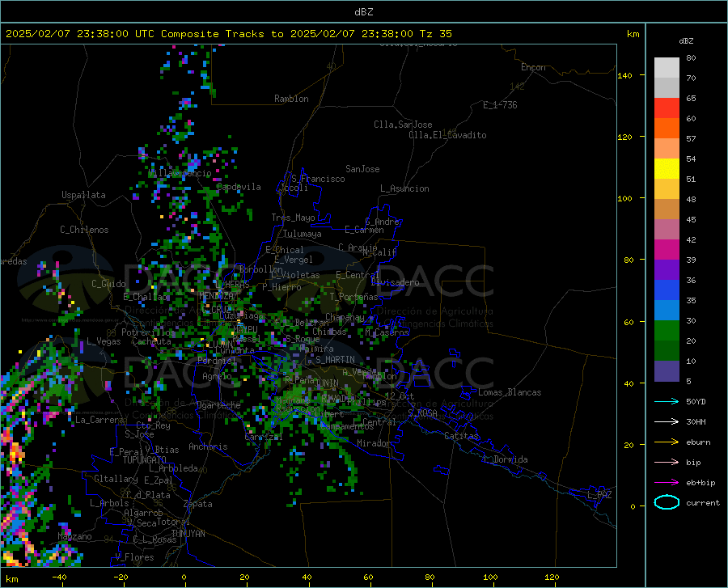Click the Potrerillos map label
728x588 pixels.
[148, 332]
